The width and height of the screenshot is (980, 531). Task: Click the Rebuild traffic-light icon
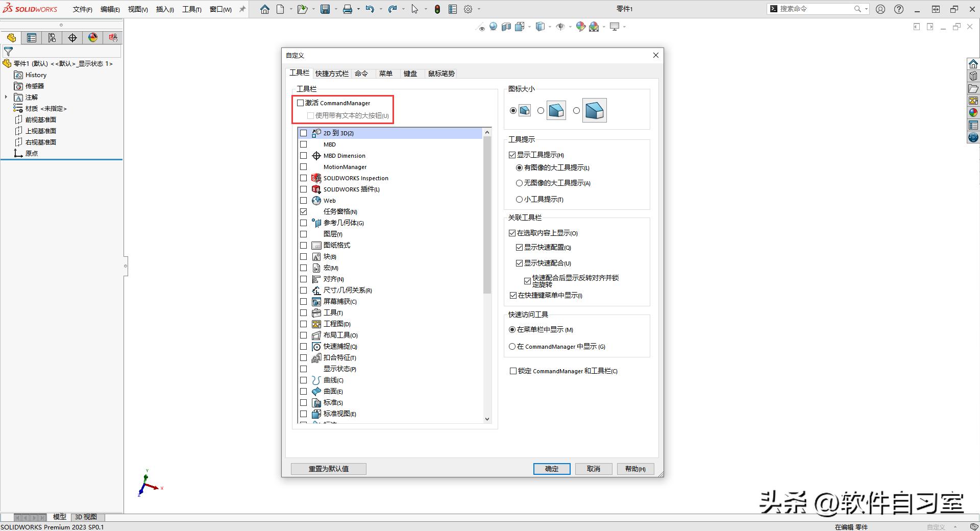point(437,9)
